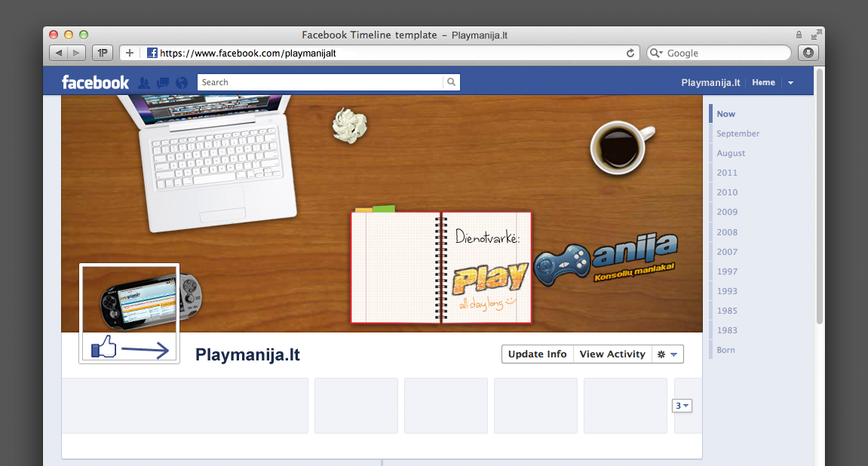This screenshot has width=868, height=466.
Task: Jump to 1993 in the timeline
Action: coord(727,291)
